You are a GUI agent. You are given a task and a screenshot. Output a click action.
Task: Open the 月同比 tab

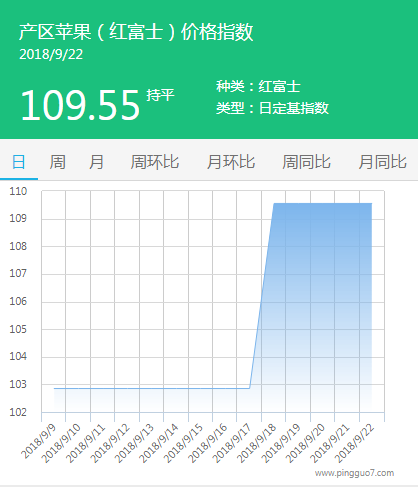(382, 162)
